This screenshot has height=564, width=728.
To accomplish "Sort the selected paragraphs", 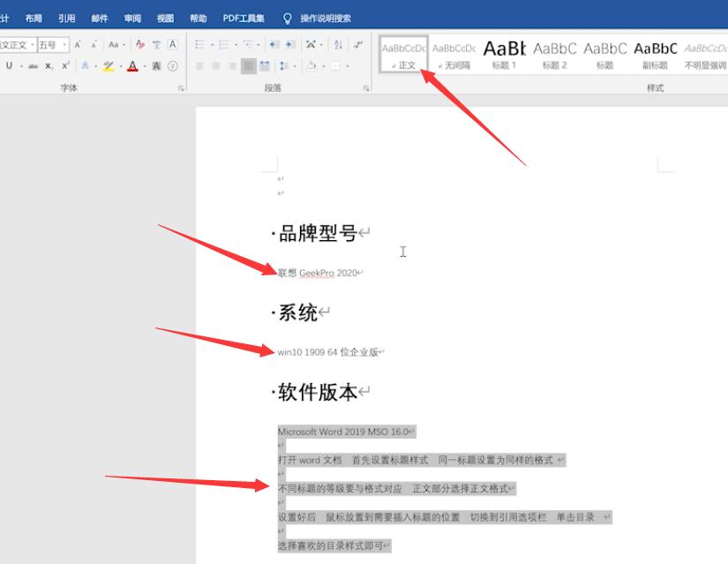I will [x=339, y=45].
